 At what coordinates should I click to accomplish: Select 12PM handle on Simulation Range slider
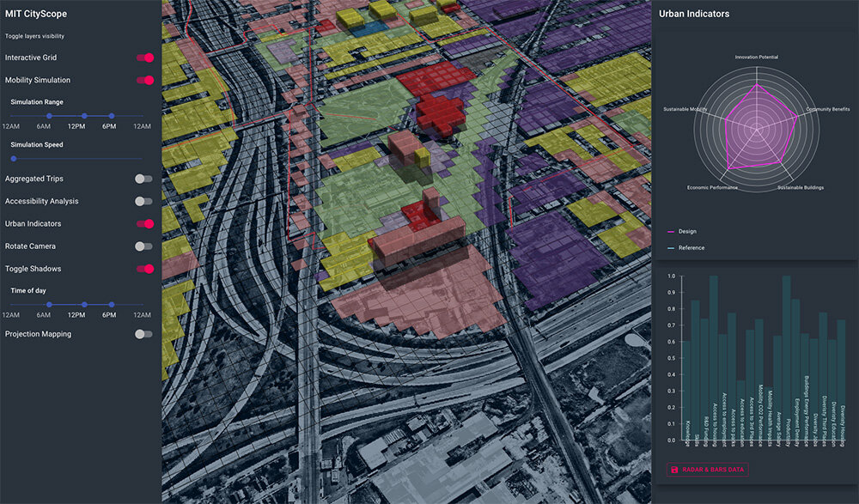pyautogui.click(x=84, y=115)
